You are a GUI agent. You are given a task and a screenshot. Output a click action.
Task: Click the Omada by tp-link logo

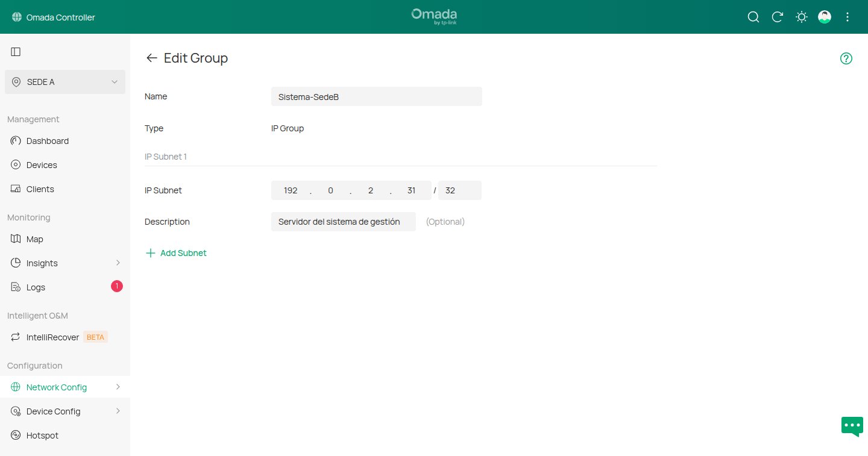pos(434,17)
